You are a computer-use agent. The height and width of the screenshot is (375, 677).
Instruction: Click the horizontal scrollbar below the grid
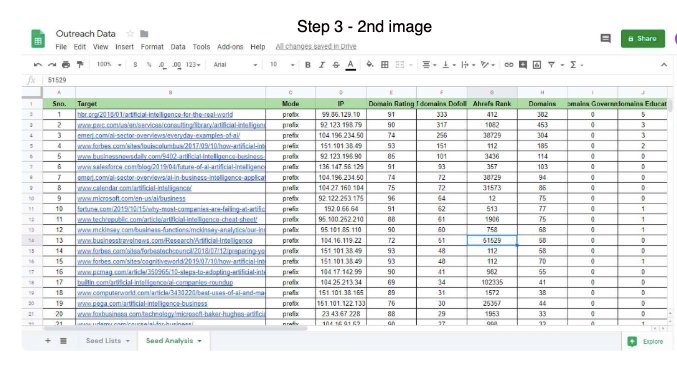coord(175,328)
